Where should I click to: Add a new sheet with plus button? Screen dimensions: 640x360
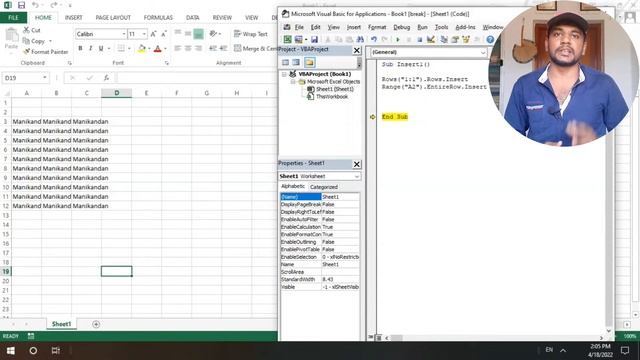click(x=96, y=324)
